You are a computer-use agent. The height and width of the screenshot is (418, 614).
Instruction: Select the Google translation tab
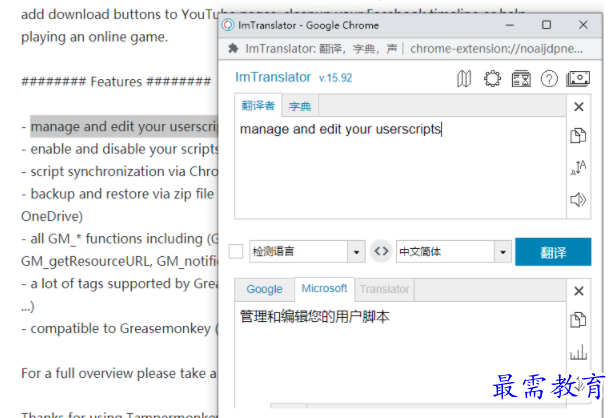(x=264, y=289)
